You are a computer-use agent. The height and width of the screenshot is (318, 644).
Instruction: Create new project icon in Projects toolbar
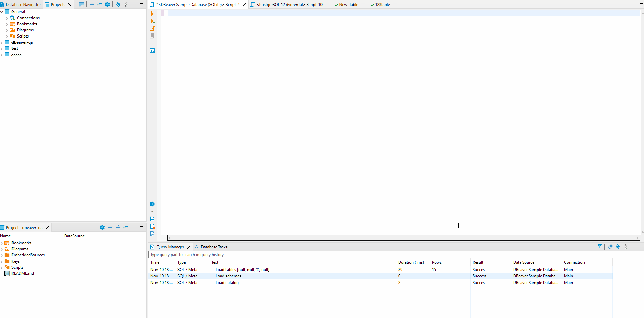(81, 4)
